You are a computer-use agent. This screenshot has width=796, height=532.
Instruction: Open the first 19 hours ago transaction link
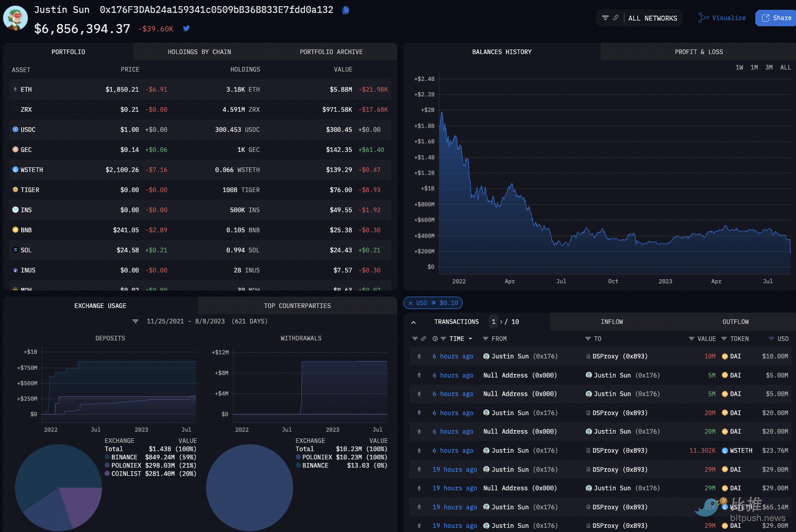454,470
